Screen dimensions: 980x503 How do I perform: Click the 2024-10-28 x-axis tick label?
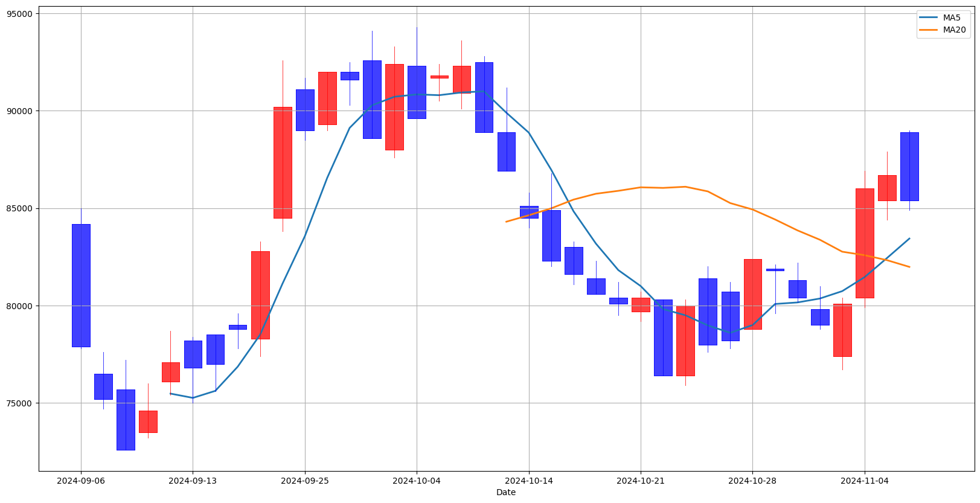[752, 481]
